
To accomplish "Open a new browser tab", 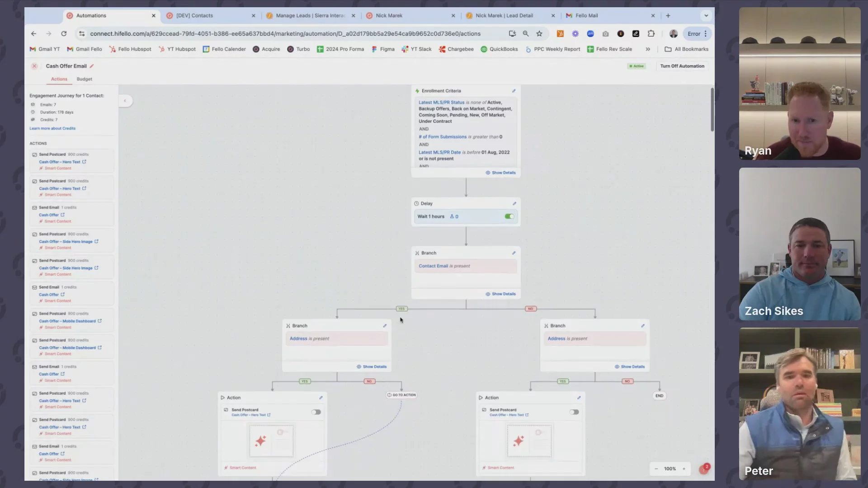I will (x=668, y=15).
